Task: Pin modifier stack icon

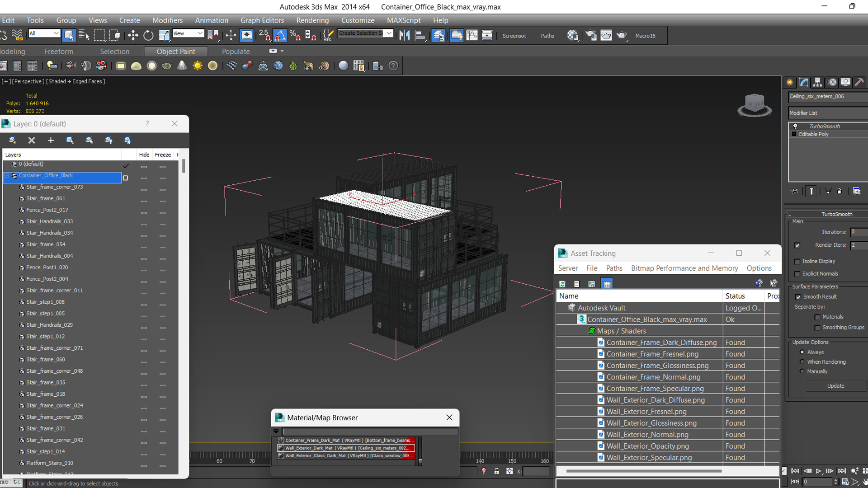Action: tap(795, 191)
